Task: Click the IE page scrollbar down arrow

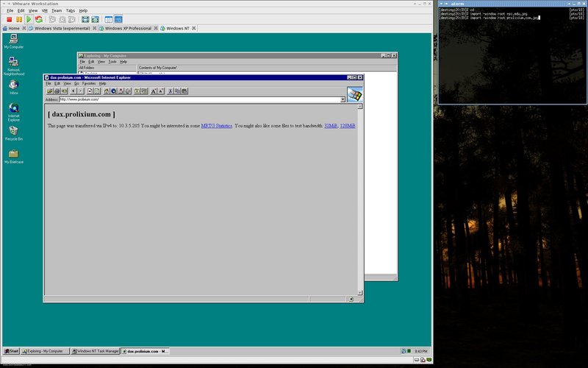Action: pyautogui.click(x=360, y=292)
